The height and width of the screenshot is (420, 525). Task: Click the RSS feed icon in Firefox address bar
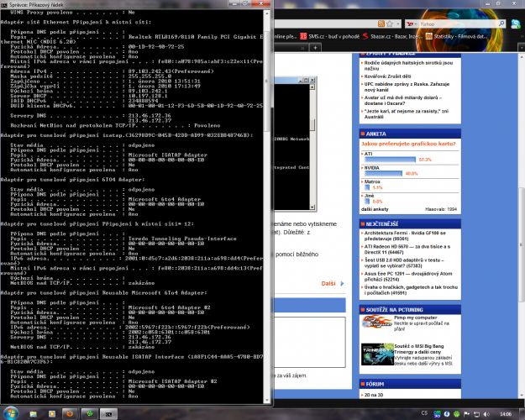[381, 24]
